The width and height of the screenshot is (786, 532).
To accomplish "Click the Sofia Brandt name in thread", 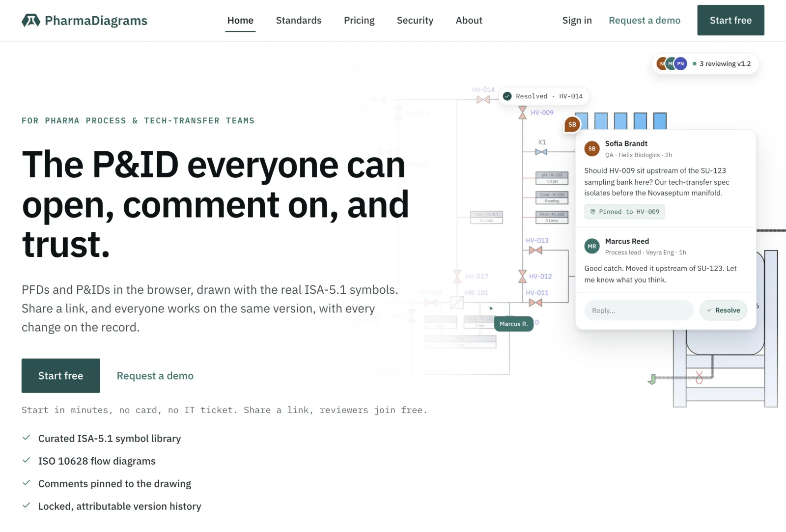I will point(626,143).
